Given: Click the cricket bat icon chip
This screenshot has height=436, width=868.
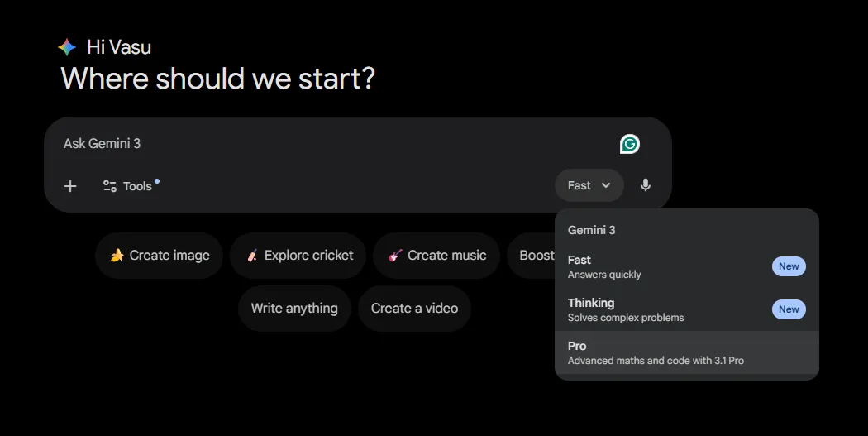Looking at the screenshot, I should pyautogui.click(x=252, y=256).
